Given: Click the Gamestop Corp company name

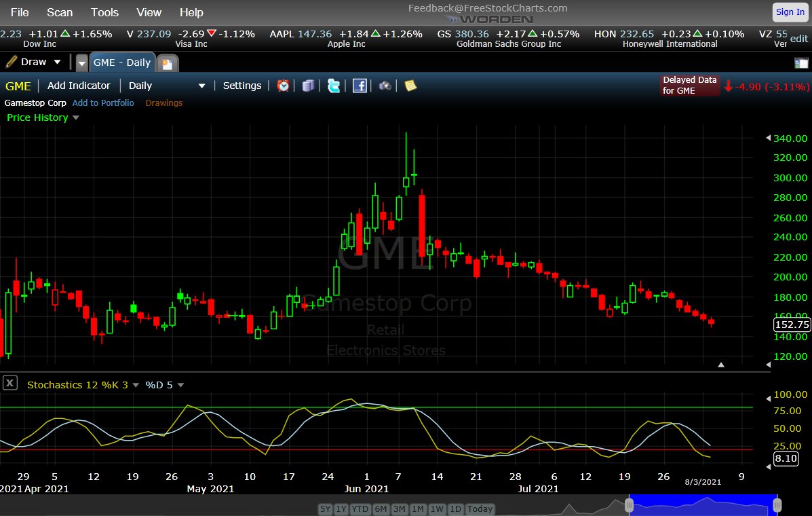Looking at the screenshot, I should coord(35,103).
